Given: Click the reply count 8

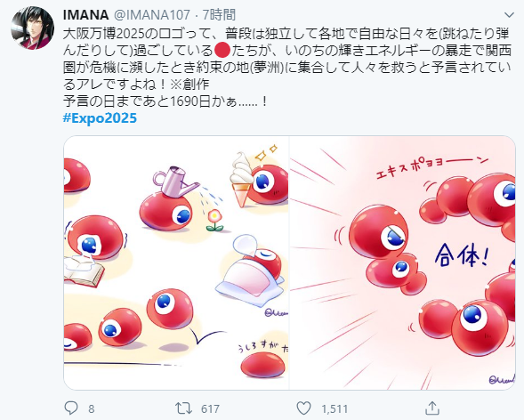Looking at the screenshot, I should click(92, 409).
